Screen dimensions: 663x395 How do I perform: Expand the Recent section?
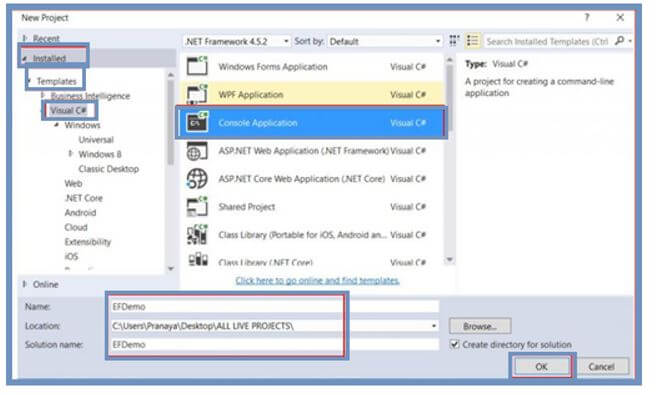[25, 38]
